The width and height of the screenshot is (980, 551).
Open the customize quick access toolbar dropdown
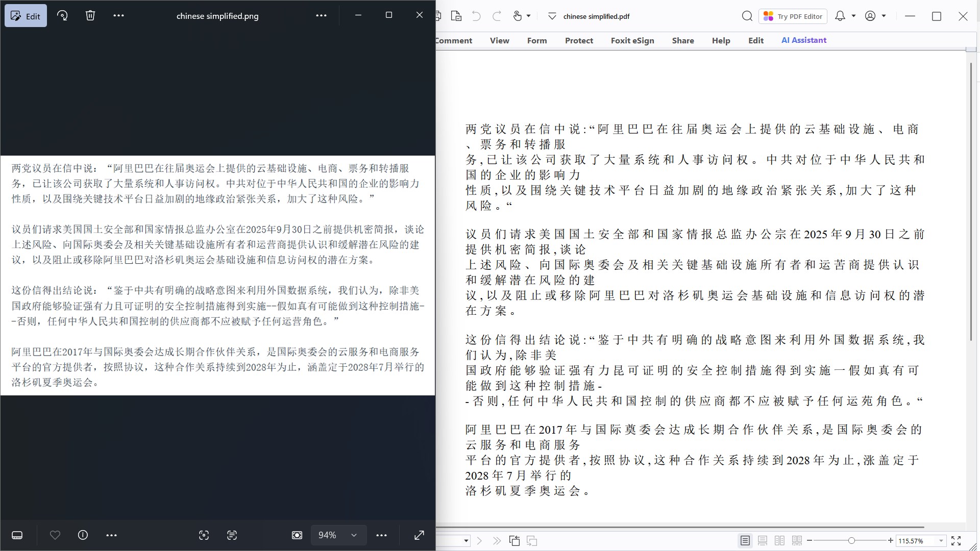pyautogui.click(x=552, y=16)
